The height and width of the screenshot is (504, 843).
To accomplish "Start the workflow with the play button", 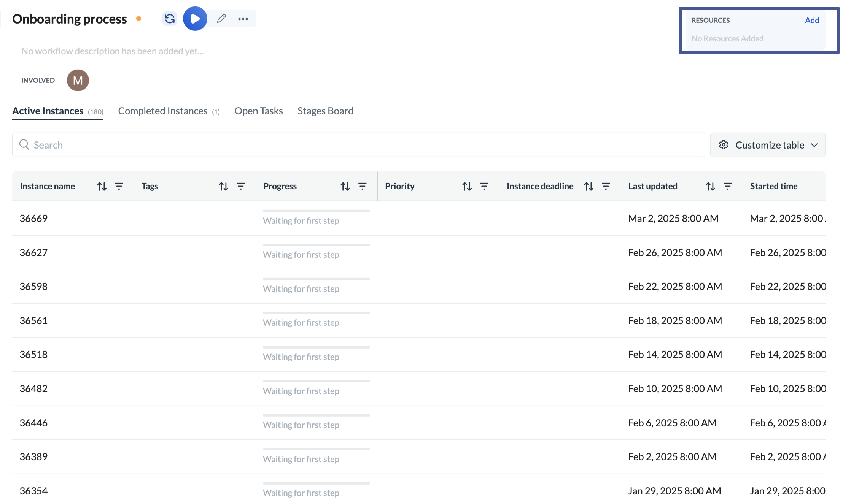I will click(x=195, y=19).
